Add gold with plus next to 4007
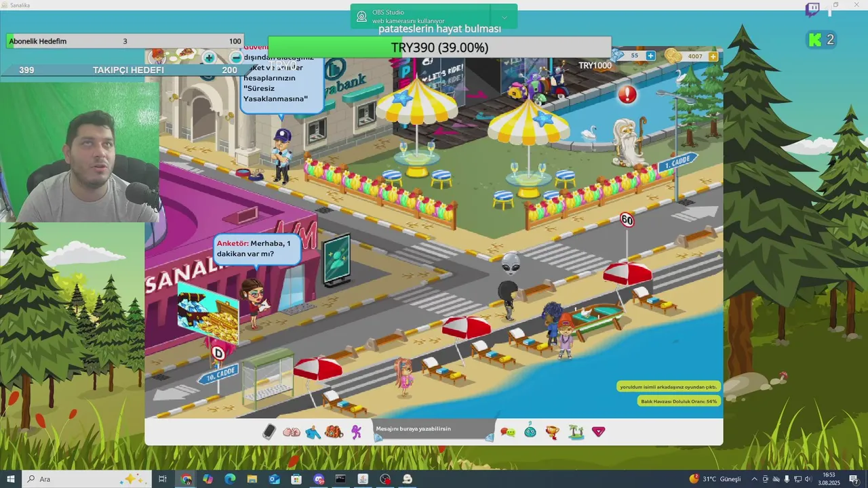The height and width of the screenshot is (488, 868). coord(713,56)
